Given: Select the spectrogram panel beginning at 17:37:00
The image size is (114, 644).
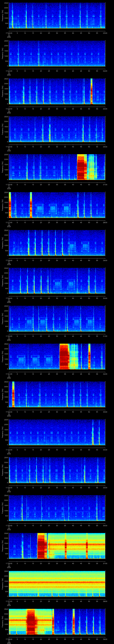Looking at the screenshot, I should [x=57, y=584].
